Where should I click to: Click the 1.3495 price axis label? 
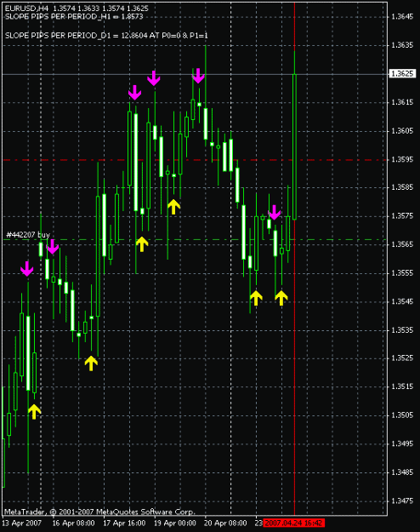point(402,443)
